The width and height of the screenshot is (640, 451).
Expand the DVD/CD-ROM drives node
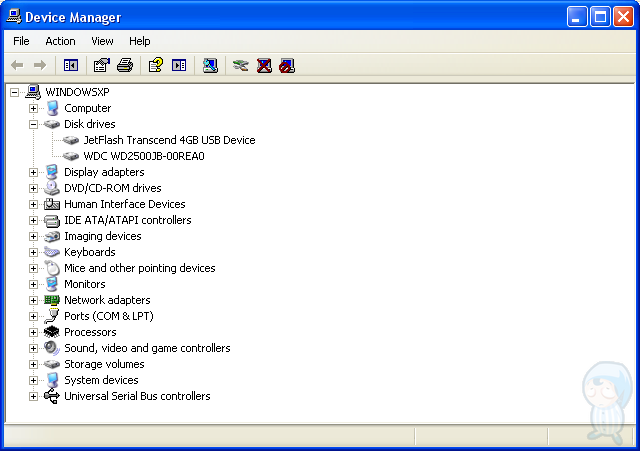click(33, 188)
